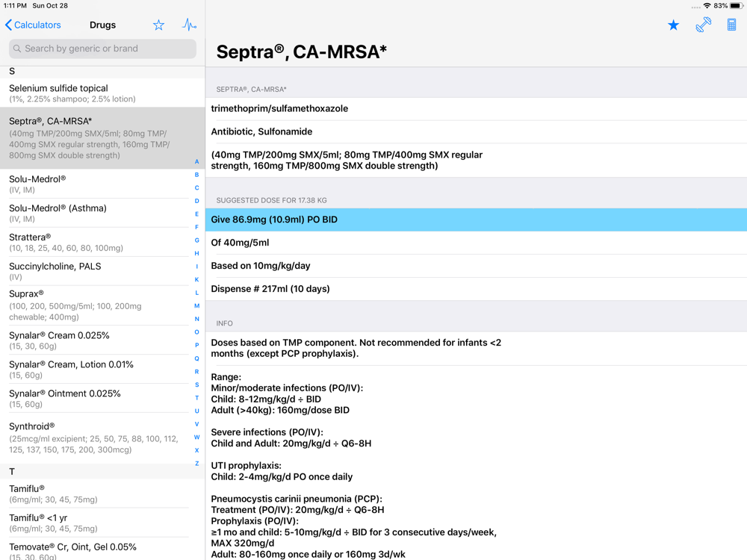Toggle the filled blue favorite star
Image resolution: width=747 pixels, height=560 pixels.
(673, 25)
